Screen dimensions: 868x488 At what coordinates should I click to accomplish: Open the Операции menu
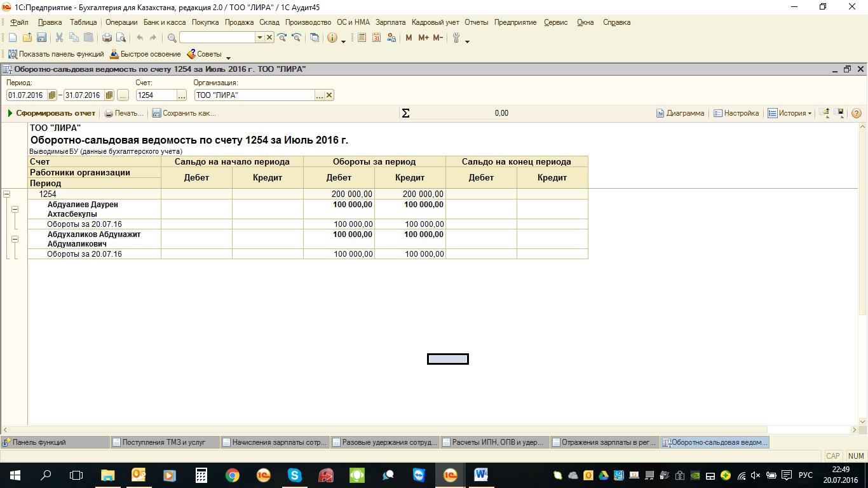(x=121, y=22)
